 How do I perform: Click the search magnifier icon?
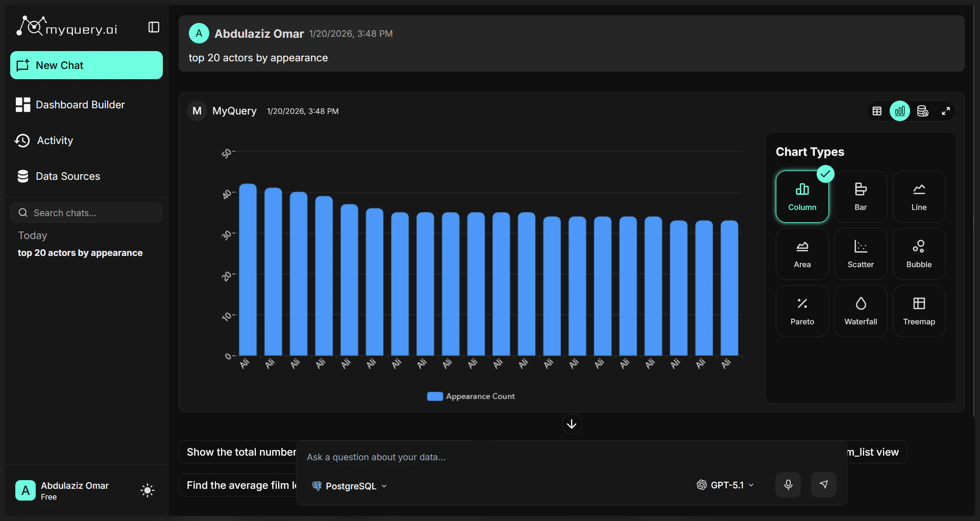(23, 212)
